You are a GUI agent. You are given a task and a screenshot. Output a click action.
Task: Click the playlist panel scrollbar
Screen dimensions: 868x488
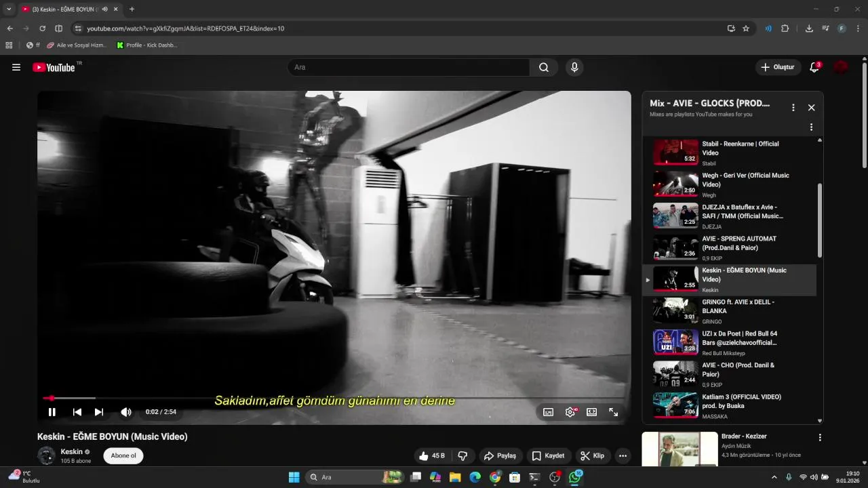click(820, 220)
